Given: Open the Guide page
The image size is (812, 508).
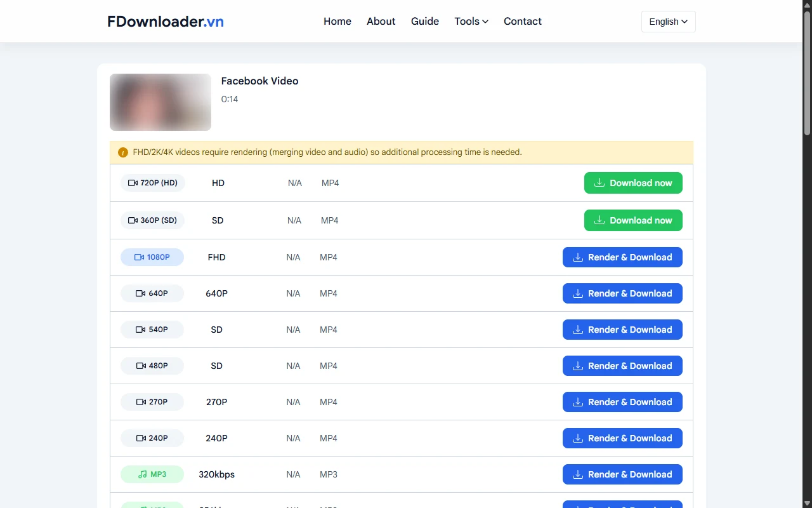Looking at the screenshot, I should pos(425,22).
